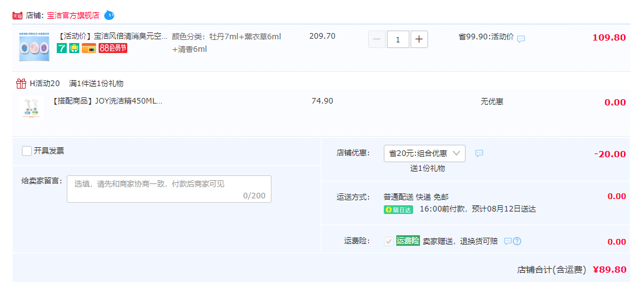Tick the 开具发票 invoice checkbox

pos(27,150)
